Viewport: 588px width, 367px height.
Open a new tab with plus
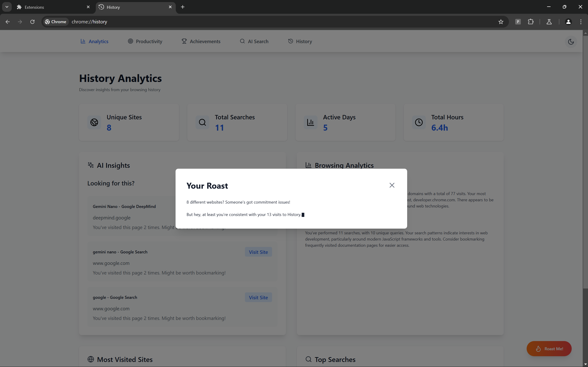pyautogui.click(x=183, y=7)
